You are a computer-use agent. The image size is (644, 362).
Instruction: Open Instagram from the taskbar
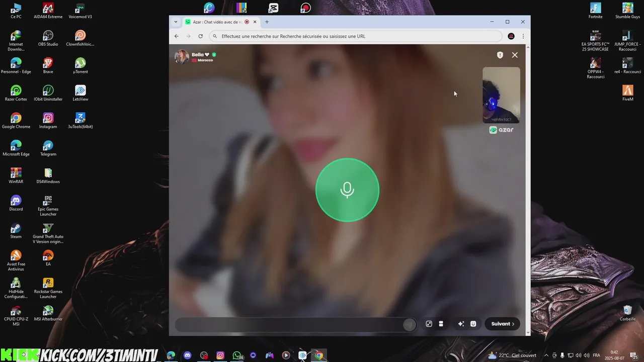[x=220, y=355]
